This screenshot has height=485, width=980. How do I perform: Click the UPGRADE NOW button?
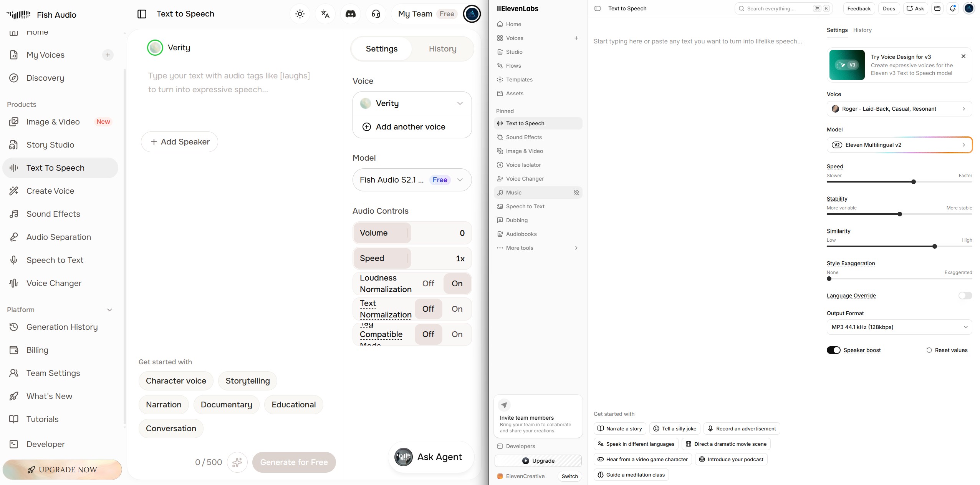(62, 470)
